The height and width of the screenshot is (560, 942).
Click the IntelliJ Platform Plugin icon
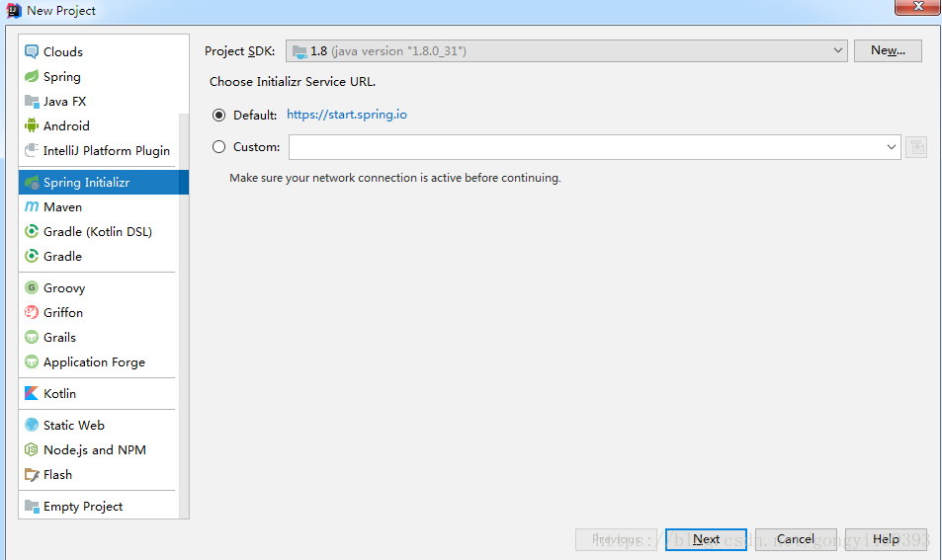tap(32, 150)
